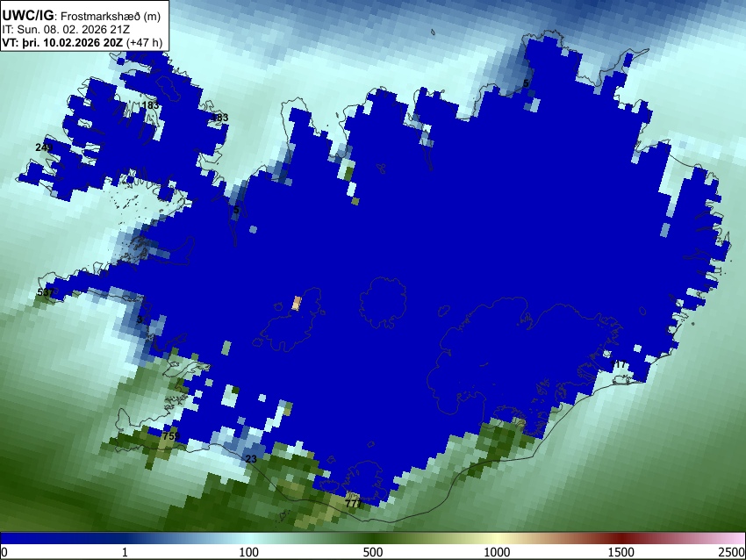Click the 'VT: þri. 10.02.2026 20Z (+47 h)' line
Viewport: 746px width, 560px height.
82,42
